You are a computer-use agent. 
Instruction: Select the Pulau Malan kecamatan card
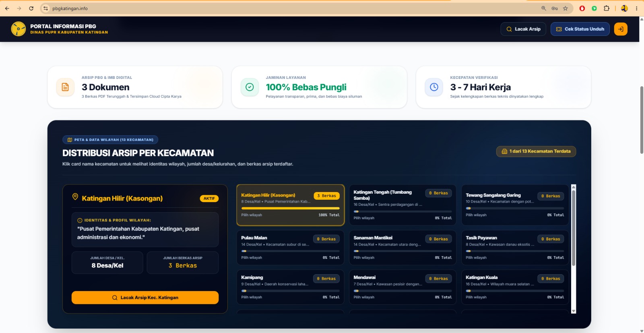coord(290,248)
